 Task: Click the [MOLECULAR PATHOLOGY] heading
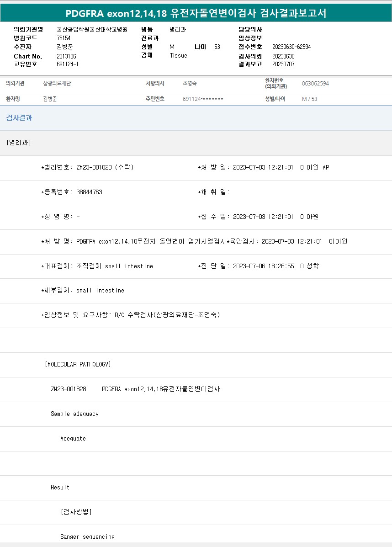pos(78,364)
